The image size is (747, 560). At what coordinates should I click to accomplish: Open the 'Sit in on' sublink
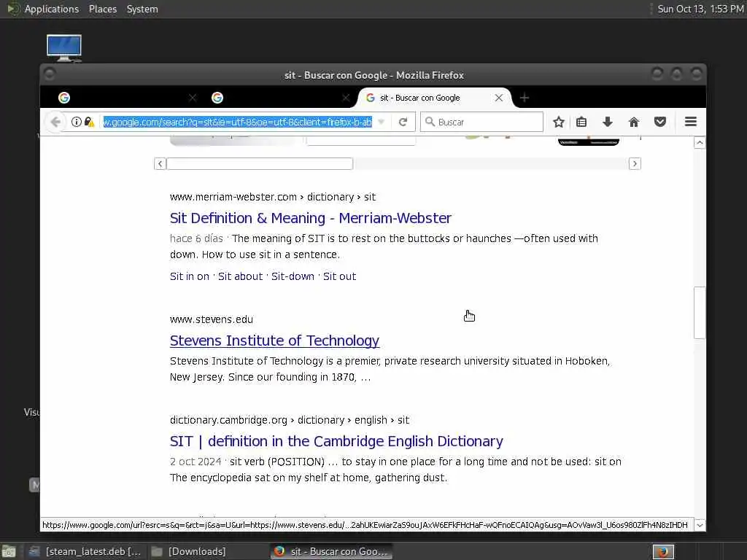click(x=190, y=276)
